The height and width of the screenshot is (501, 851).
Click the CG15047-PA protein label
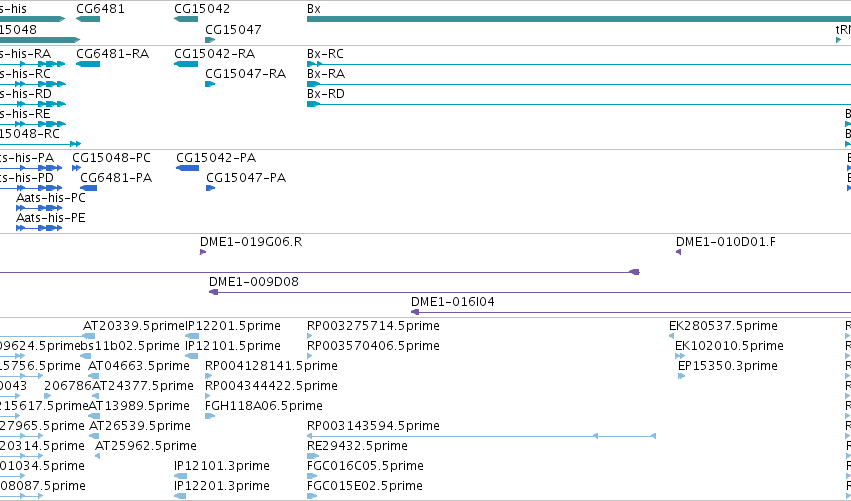[246, 177]
